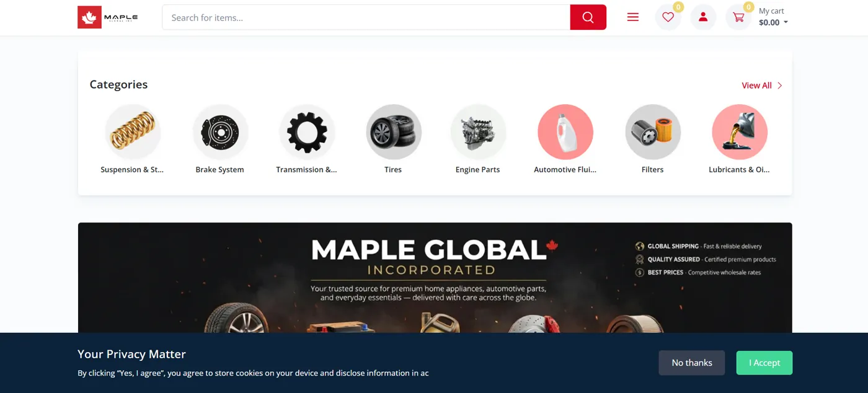
Task: Open the Filters label link
Action: point(652,170)
